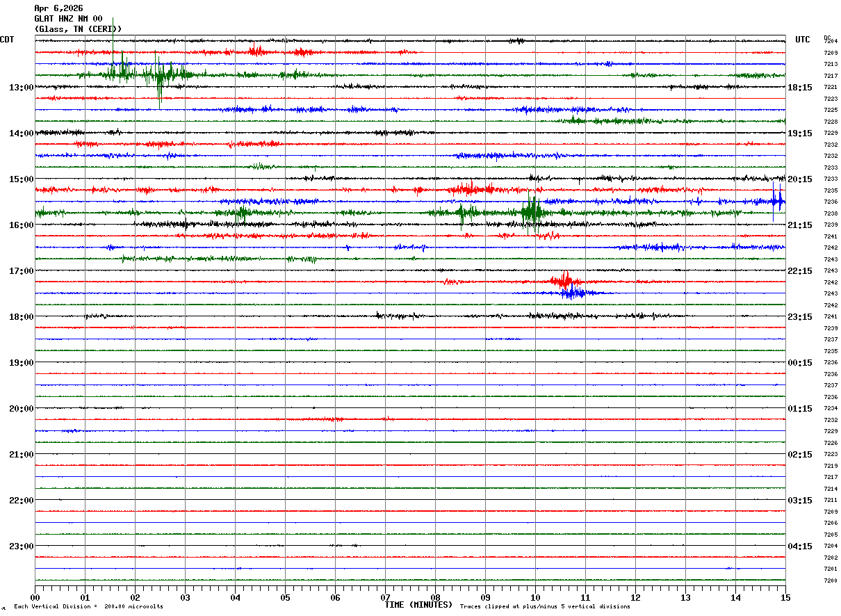Select the 00:15 UTC time label
Screen dimensions: 841x616
[x=799, y=363]
